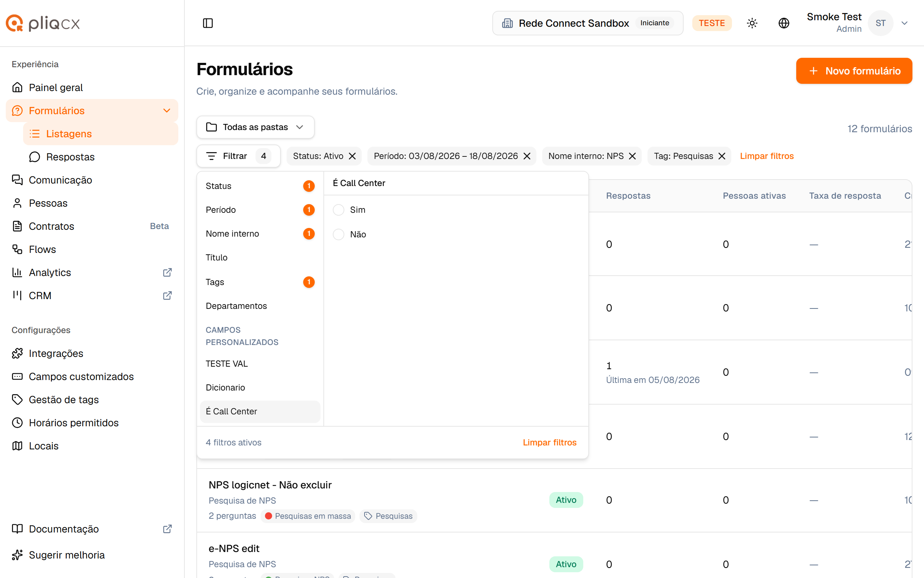Click Limpar filtros beside filter chips
Screen dimensions: 924x578
pyautogui.click(x=766, y=156)
